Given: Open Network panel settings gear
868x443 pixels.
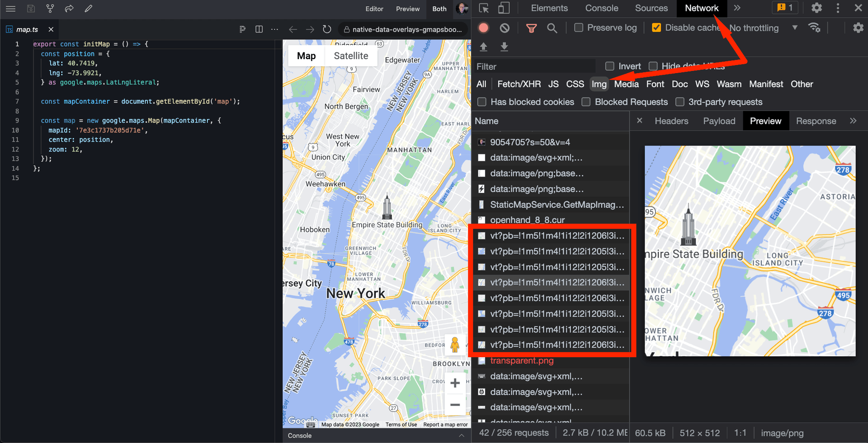Looking at the screenshot, I should click(858, 28).
